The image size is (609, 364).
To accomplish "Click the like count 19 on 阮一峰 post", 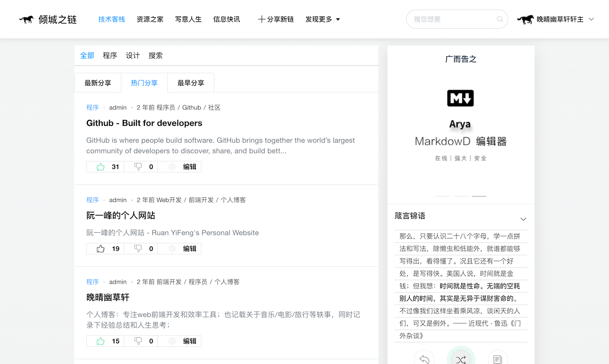I will (x=116, y=249).
